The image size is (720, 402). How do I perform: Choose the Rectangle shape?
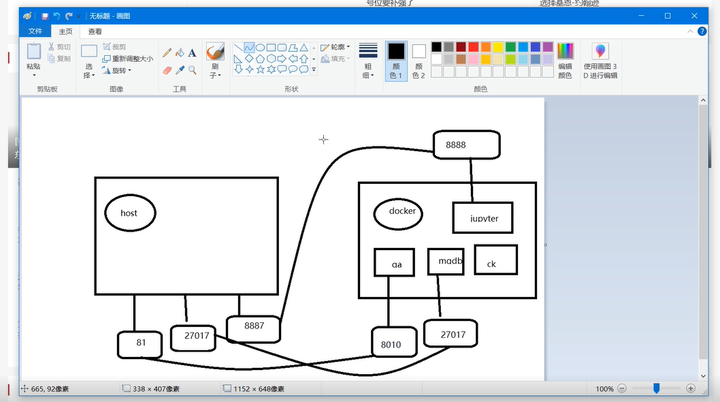[x=271, y=48]
